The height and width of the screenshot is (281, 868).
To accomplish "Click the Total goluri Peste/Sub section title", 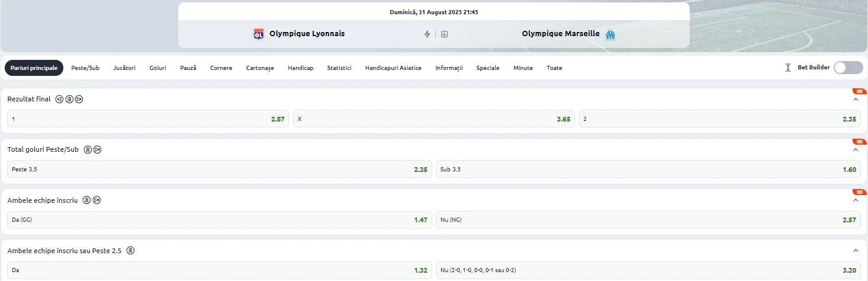I will pyautogui.click(x=43, y=149).
